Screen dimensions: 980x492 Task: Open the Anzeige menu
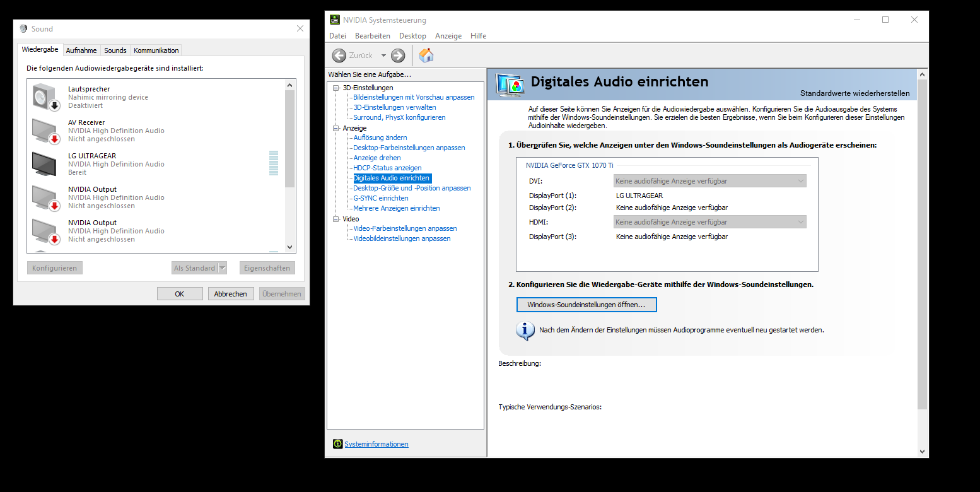448,36
